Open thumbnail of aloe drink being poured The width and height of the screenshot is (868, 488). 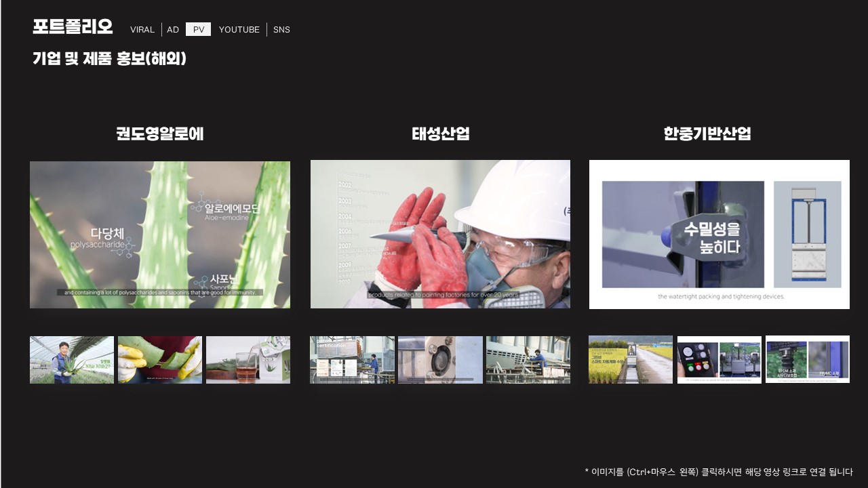click(x=248, y=360)
